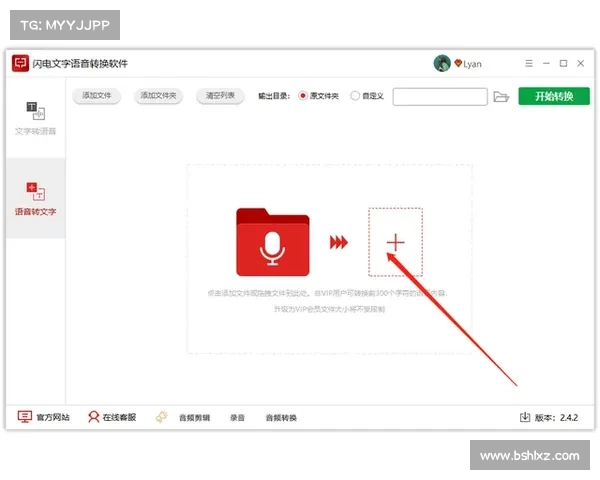
Task: Click the 版本: 2.4.2 text
Action: point(556,418)
